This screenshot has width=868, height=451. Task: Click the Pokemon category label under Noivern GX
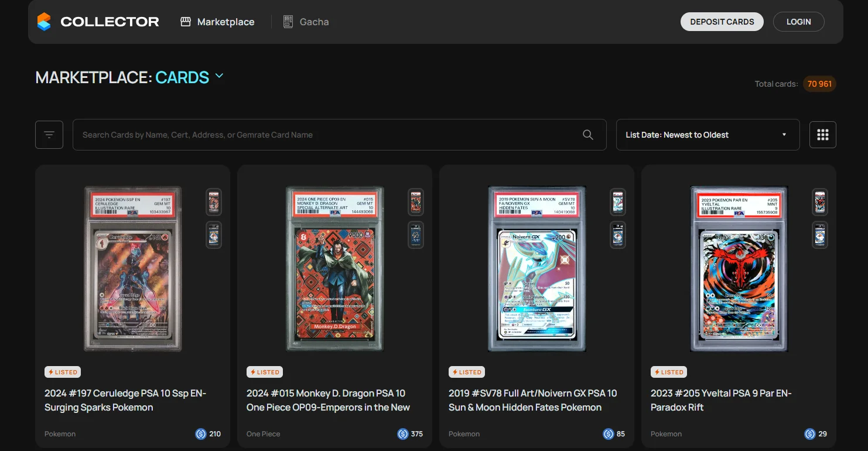pos(464,434)
